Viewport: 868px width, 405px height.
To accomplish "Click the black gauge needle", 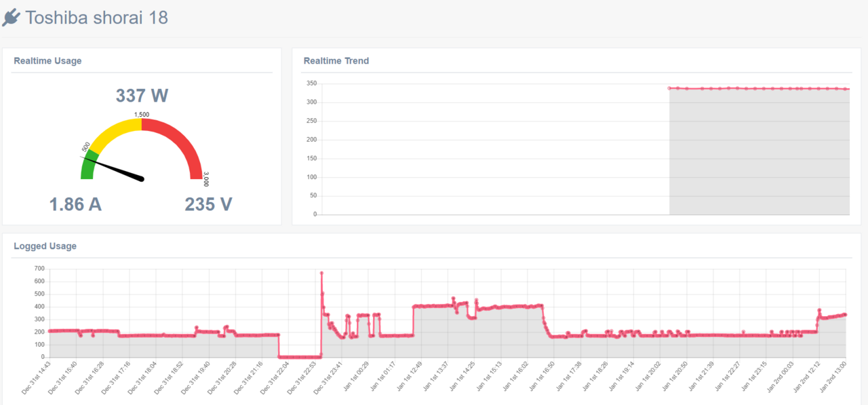I will (x=113, y=168).
